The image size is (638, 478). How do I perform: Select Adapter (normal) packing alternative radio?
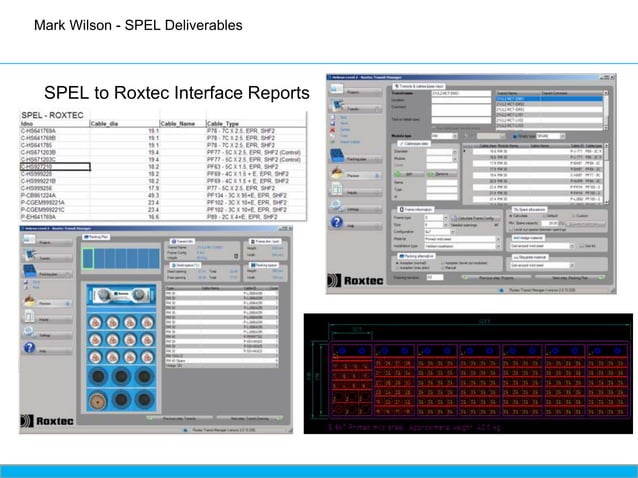[398, 263]
